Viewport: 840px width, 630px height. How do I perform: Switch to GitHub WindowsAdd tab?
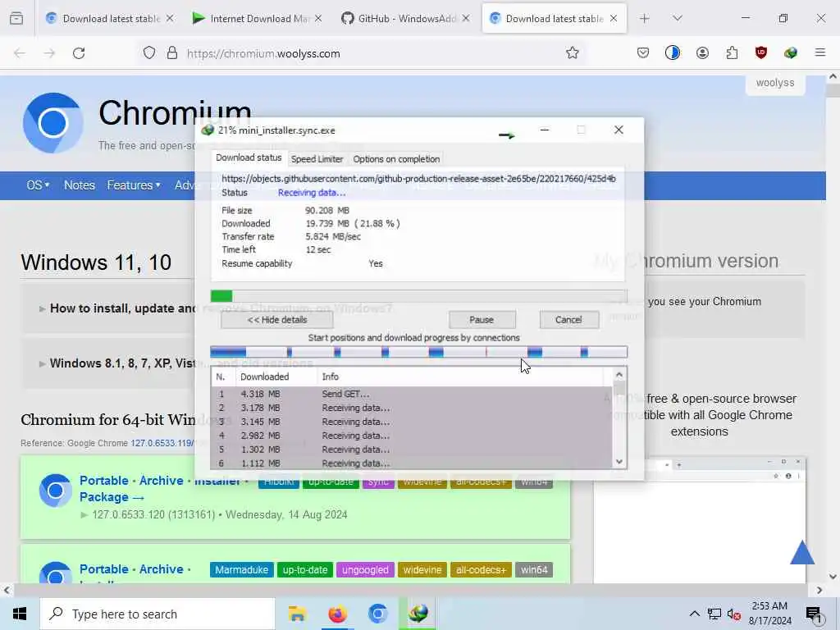coord(405,18)
